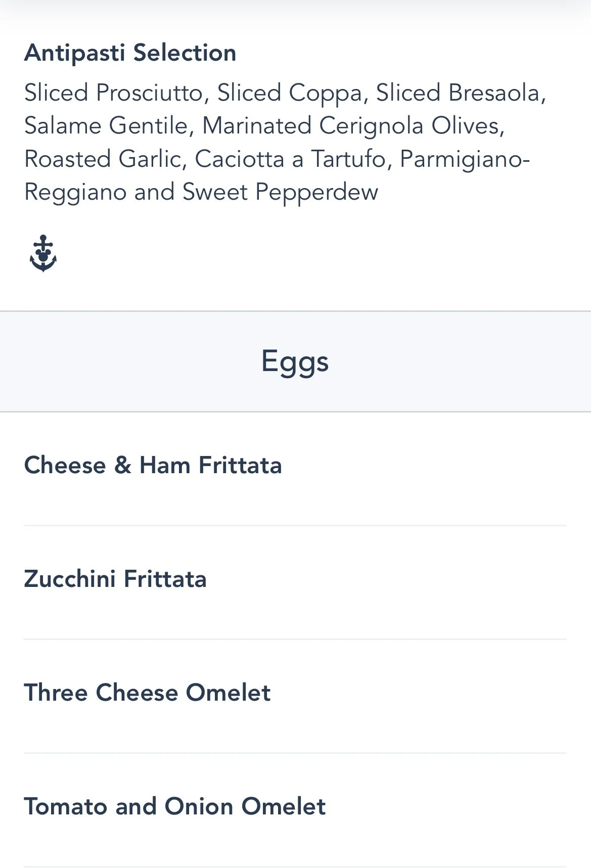Select Tomato and Onion Omelet
Image resolution: width=591 pixels, height=868 pixels.
175,806
